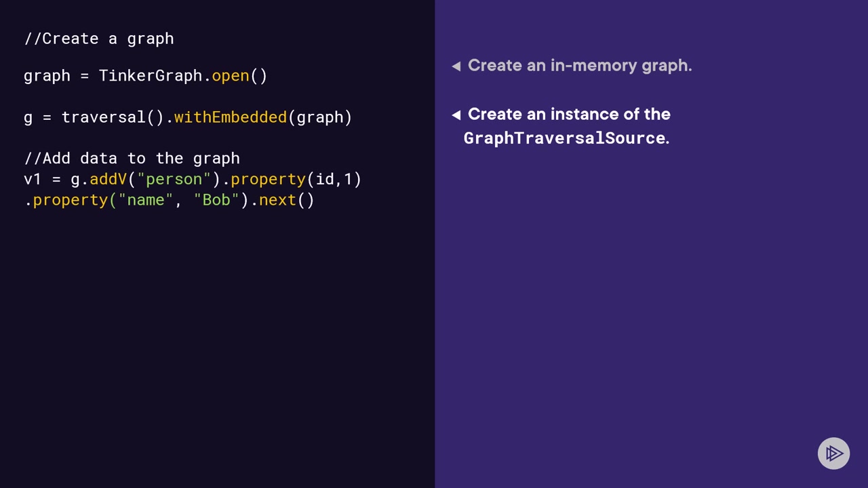Image resolution: width=868 pixels, height=488 pixels.
Task: Click the yellow "open" method call
Action: pos(231,76)
